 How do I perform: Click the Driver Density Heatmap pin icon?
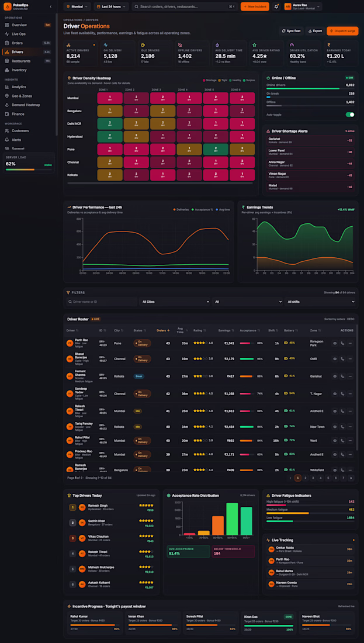pos(70,78)
